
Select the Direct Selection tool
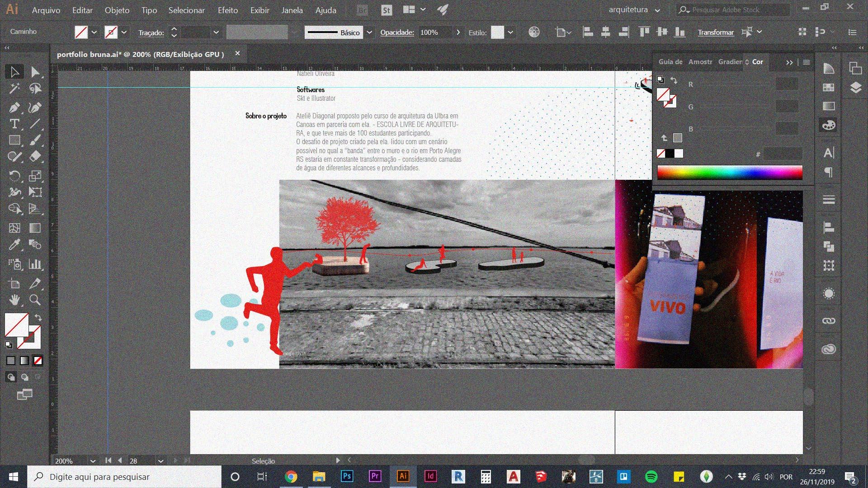point(35,72)
